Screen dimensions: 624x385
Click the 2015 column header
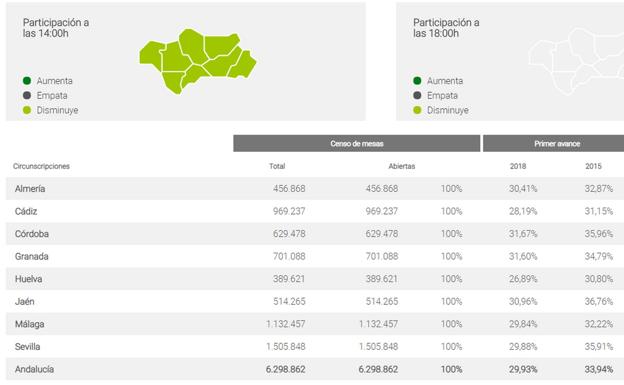(593, 166)
